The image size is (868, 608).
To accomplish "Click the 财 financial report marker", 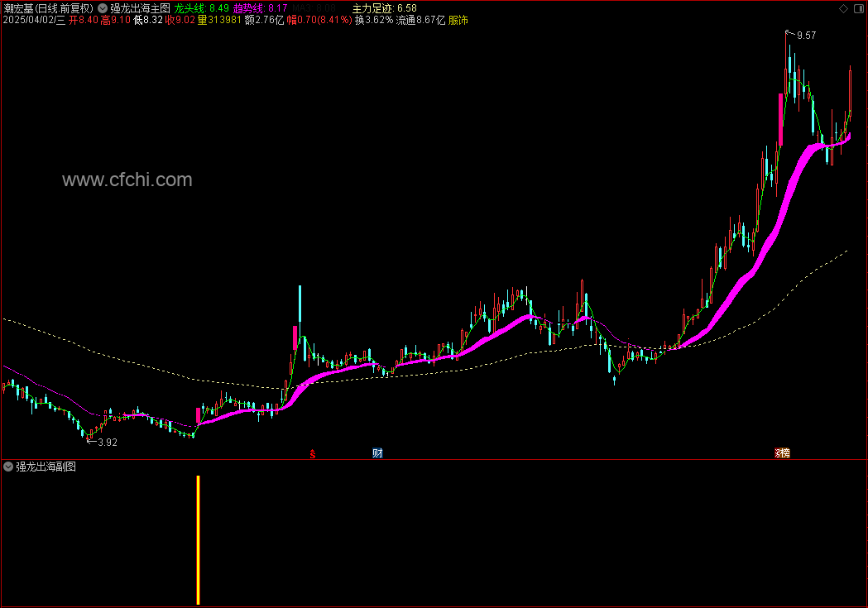I will 377,453.
